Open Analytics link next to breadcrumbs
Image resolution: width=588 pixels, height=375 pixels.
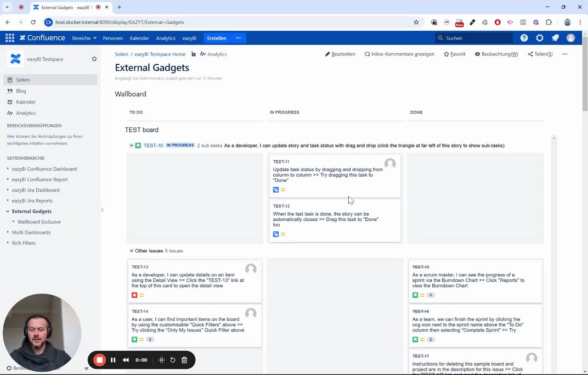point(213,54)
